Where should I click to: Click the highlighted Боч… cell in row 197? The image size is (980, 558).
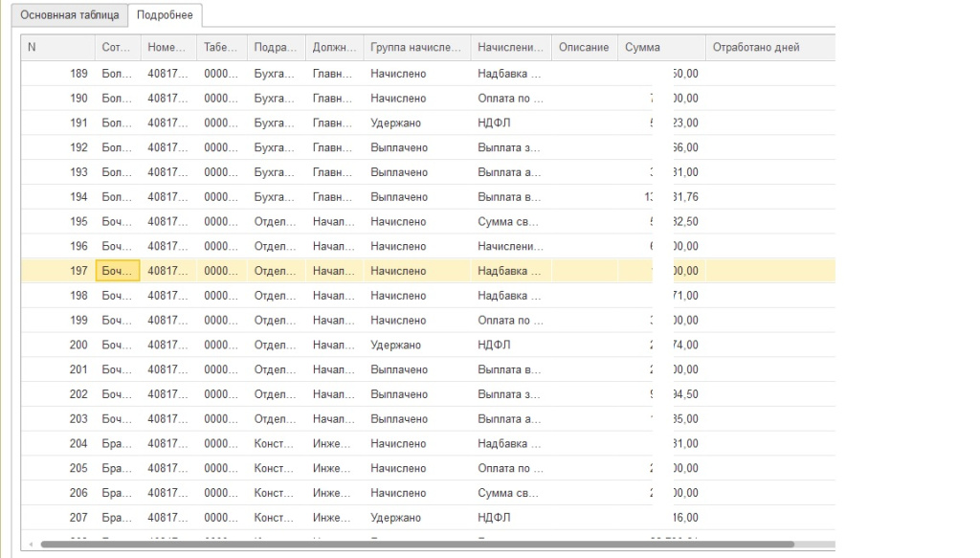click(118, 271)
